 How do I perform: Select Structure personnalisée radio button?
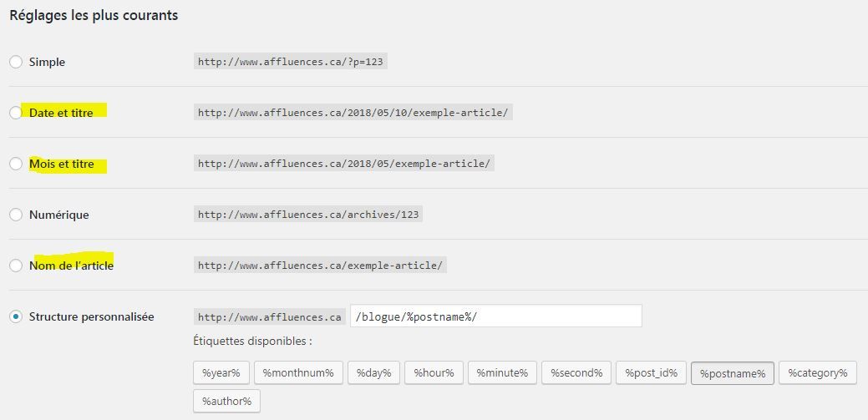tap(16, 317)
